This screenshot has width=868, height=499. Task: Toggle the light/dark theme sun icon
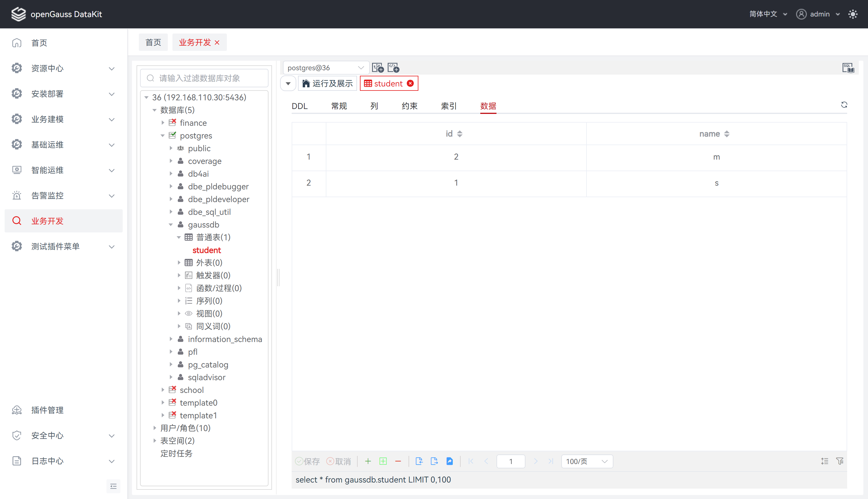coord(853,14)
